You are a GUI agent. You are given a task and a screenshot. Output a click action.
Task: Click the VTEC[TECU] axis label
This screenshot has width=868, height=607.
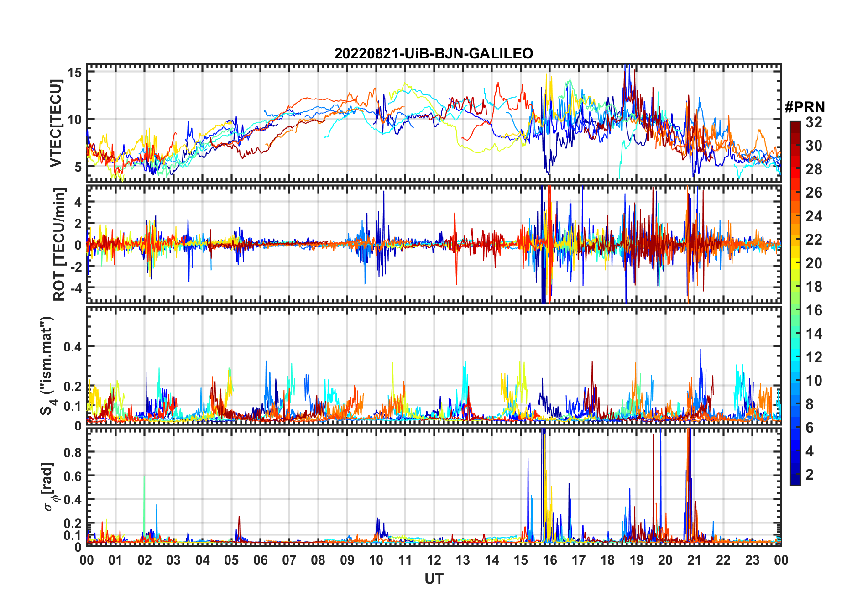tap(56, 123)
